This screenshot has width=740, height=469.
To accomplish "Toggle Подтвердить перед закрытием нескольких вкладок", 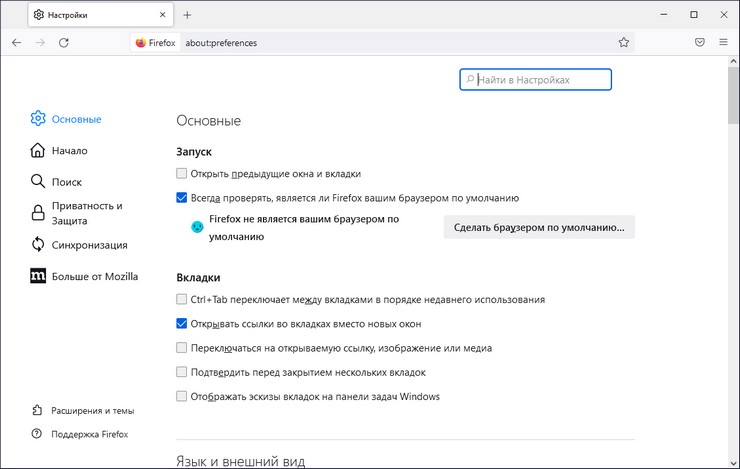I will click(181, 372).
